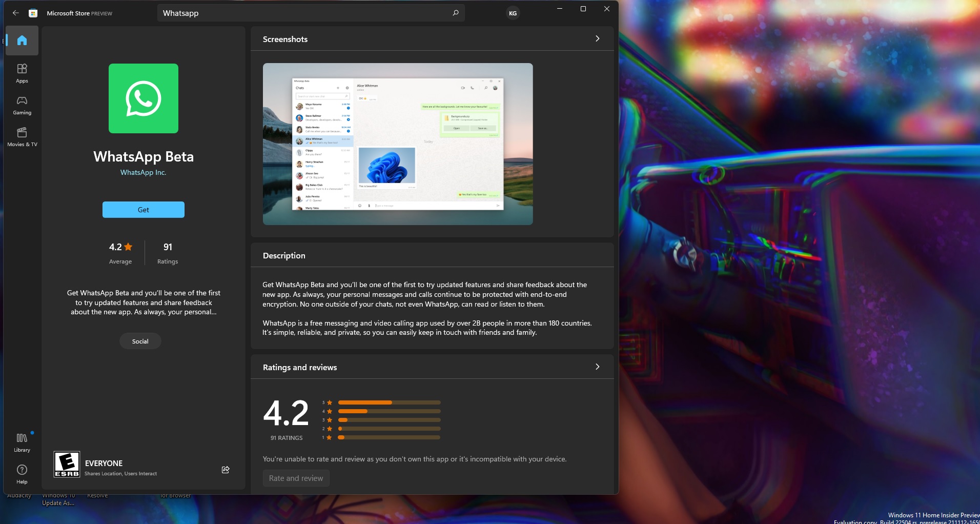Screen dimensions: 980x524
Task: Open the WhatsApp screenshot thumbnail
Action: click(x=398, y=144)
